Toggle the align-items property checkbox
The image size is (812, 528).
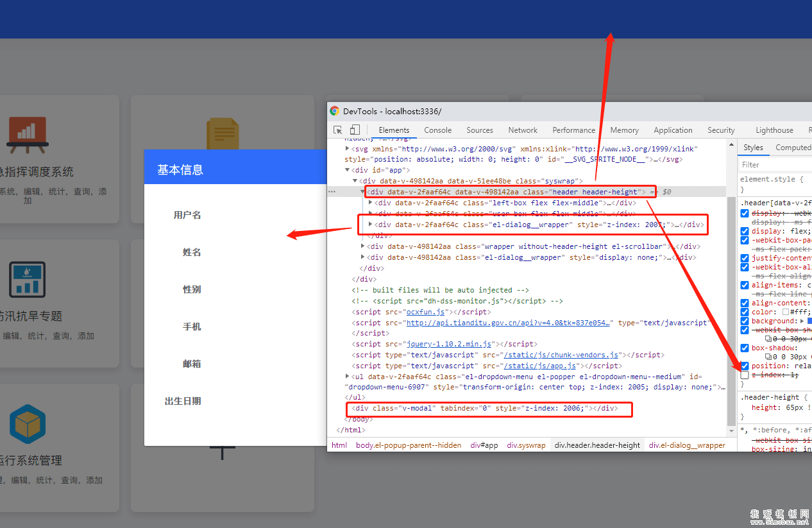(x=745, y=285)
